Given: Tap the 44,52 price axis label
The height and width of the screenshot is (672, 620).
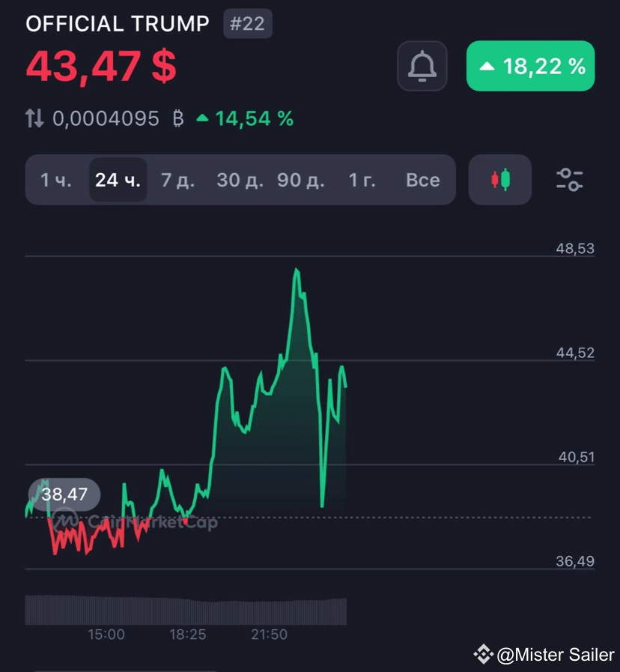Looking at the screenshot, I should point(575,353).
